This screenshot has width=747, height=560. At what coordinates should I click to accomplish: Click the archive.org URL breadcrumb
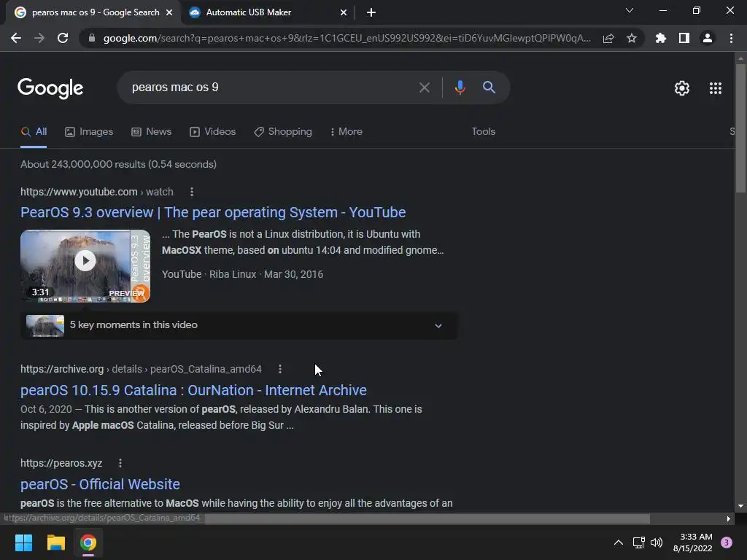click(141, 369)
